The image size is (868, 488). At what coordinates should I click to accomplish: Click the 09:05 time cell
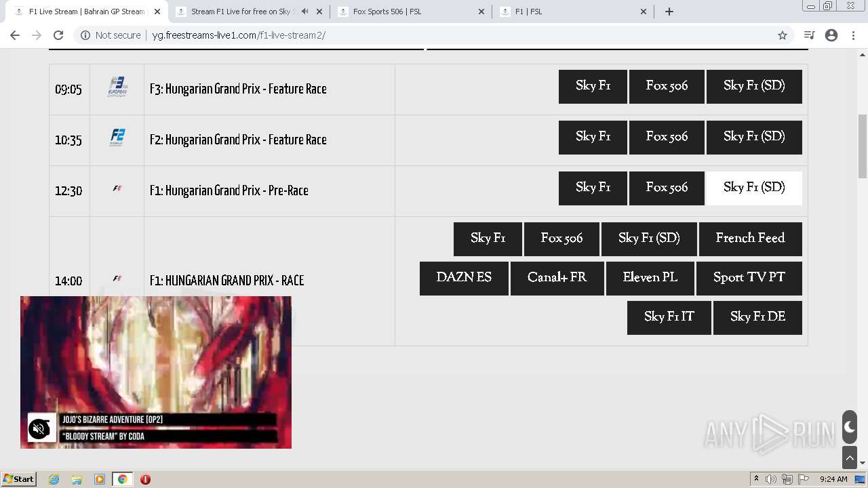tap(68, 89)
